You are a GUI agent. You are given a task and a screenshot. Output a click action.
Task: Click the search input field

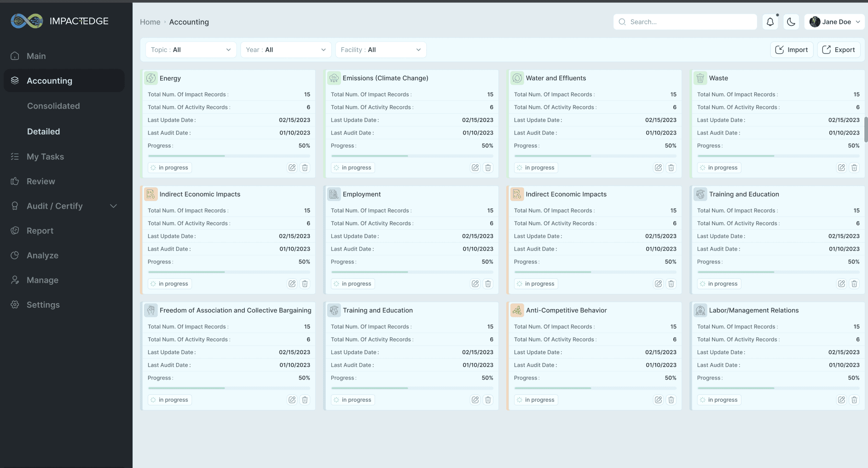685,22
